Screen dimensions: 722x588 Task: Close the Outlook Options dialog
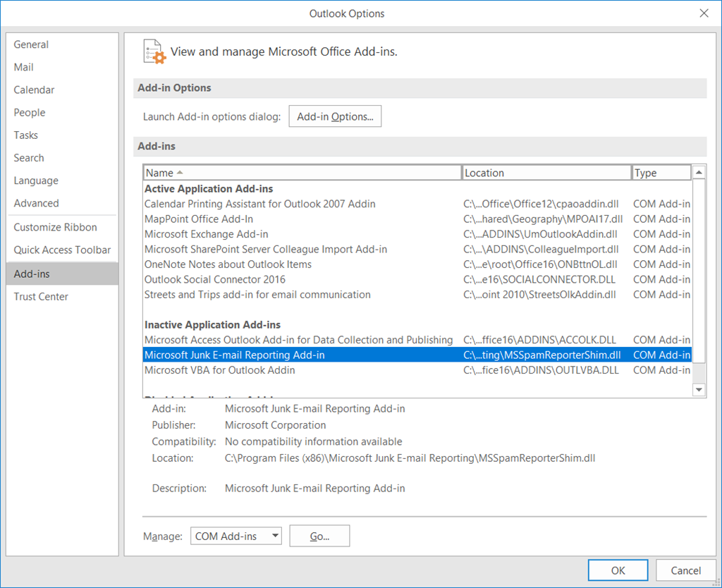click(704, 13)
